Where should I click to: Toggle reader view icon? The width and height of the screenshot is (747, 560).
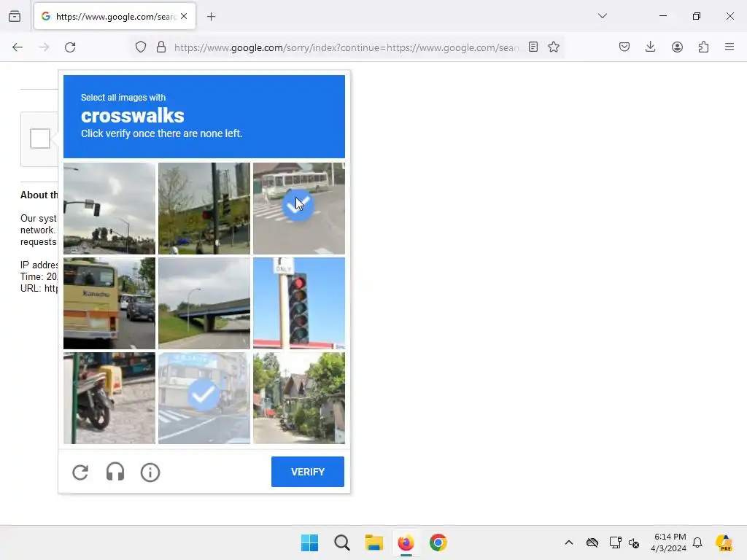(533, 47)
